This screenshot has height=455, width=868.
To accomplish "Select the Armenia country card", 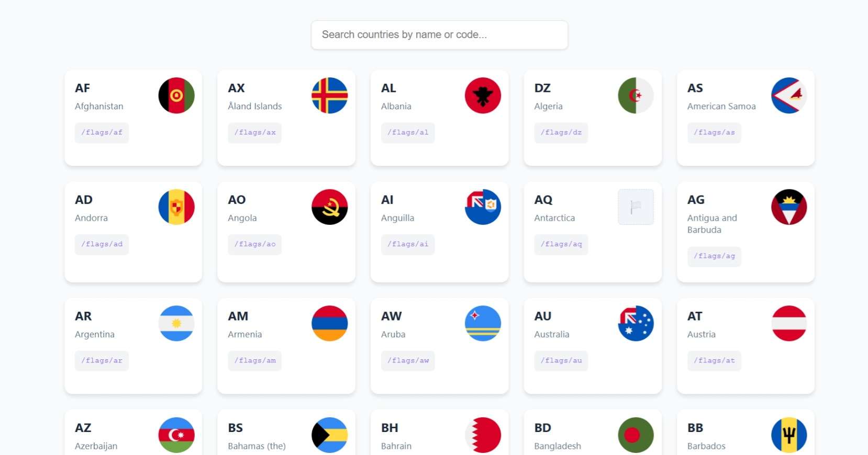I will 286,346.
